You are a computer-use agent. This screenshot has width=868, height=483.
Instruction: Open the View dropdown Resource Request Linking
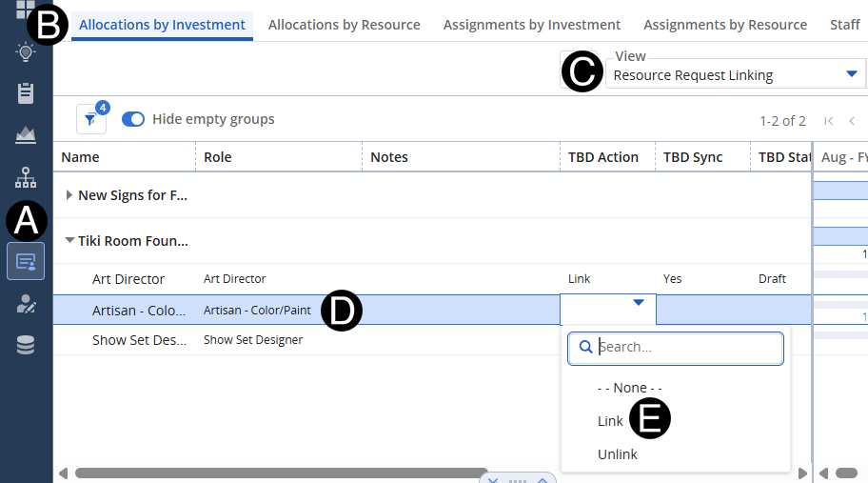pyautogui.click(x=735, y=75)
